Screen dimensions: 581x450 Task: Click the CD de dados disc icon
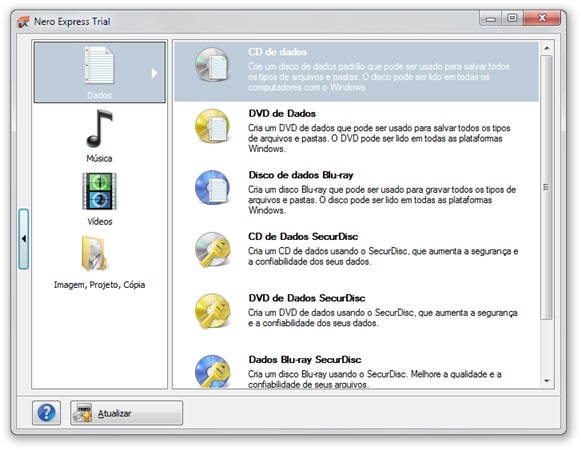point(212,64)
